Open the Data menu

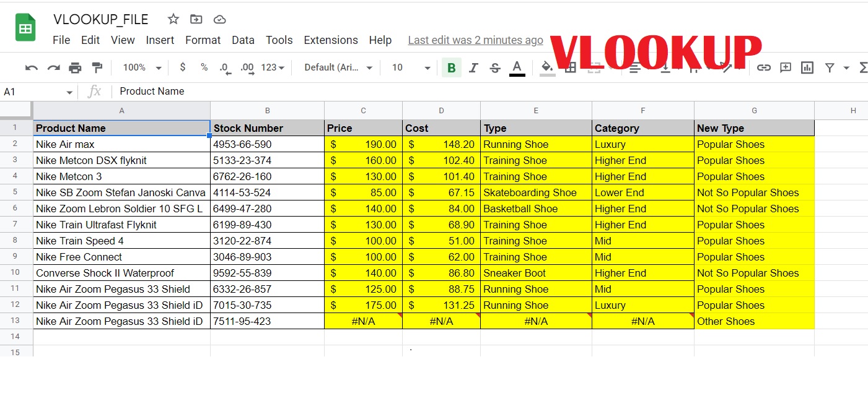[243, 40]
